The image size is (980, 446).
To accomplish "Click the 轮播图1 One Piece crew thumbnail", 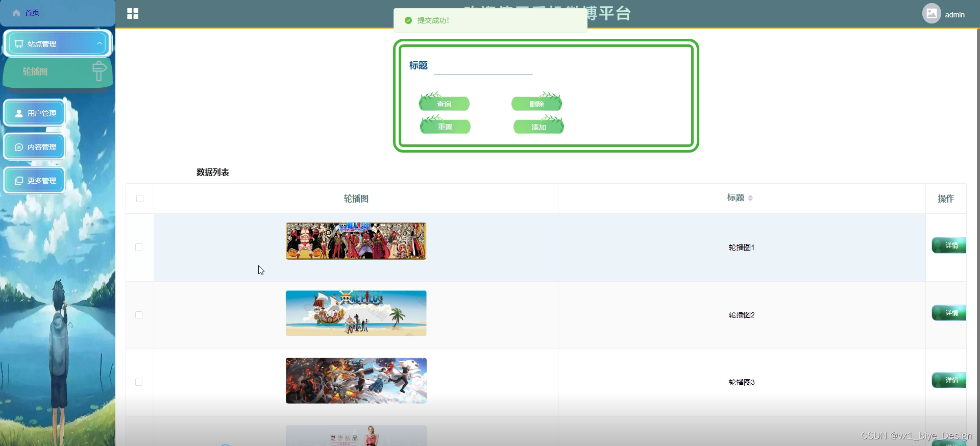I will 356,241.
